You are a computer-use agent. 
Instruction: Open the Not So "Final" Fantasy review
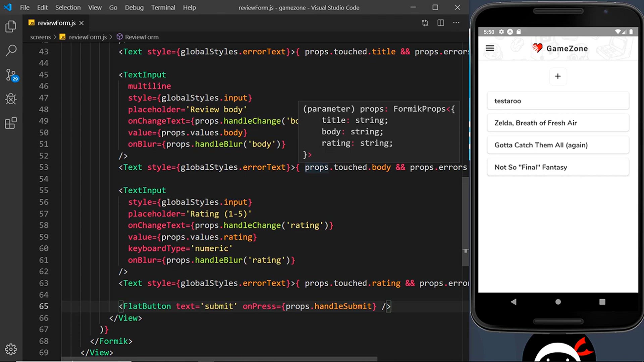point(558,167)
